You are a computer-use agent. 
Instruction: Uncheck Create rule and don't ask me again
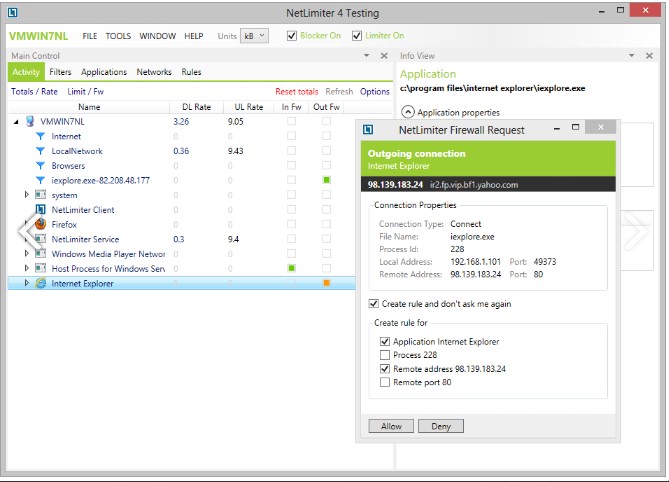coord(374,304)
